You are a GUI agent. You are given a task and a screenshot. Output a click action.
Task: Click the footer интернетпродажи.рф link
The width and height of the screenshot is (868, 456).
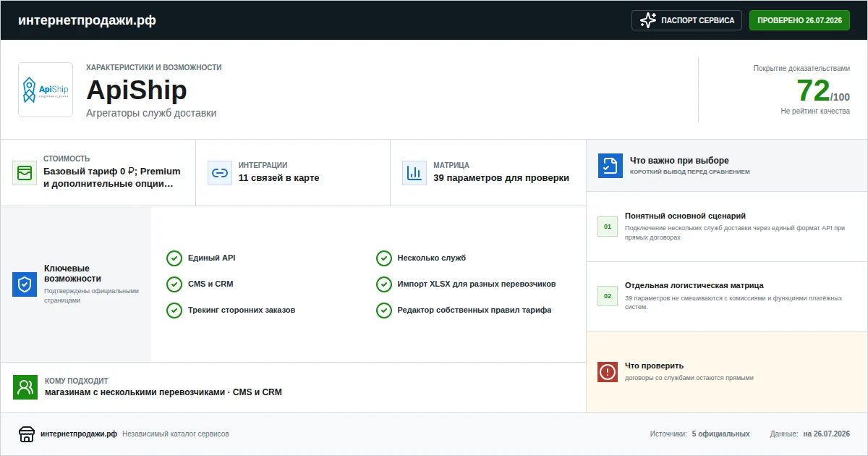point(79,434)
